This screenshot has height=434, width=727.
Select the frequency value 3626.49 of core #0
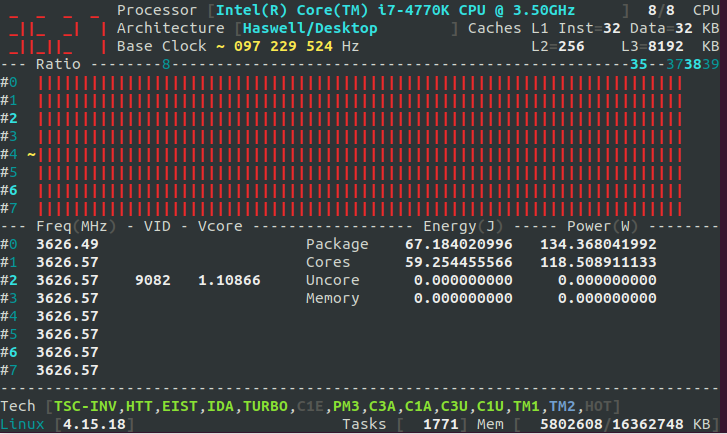(x=67, y=244)
